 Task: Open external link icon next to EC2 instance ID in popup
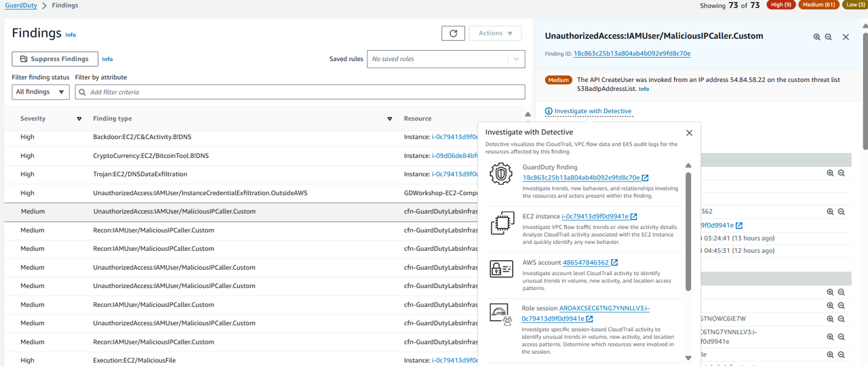(634, 217)
